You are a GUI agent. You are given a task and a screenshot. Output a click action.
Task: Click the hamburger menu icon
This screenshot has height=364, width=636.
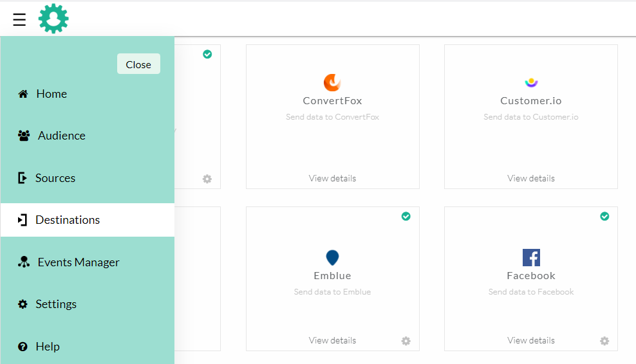(19, 19)
